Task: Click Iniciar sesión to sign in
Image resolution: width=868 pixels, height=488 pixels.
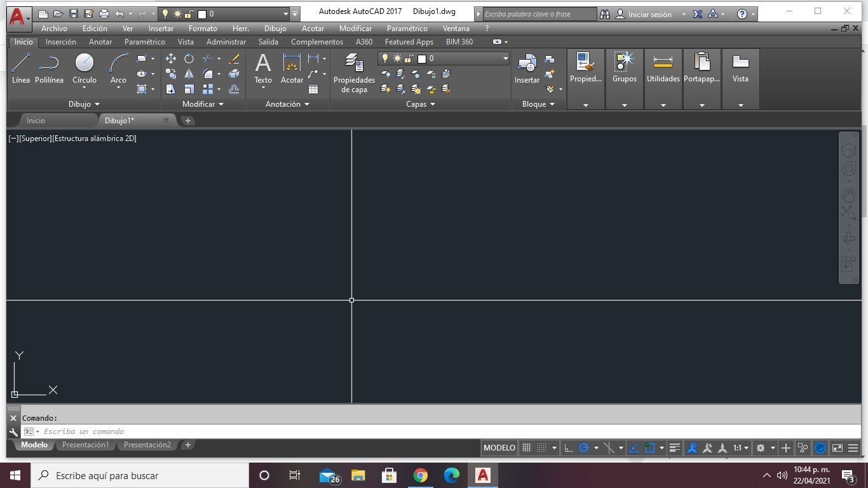Action: click(649, 14)
